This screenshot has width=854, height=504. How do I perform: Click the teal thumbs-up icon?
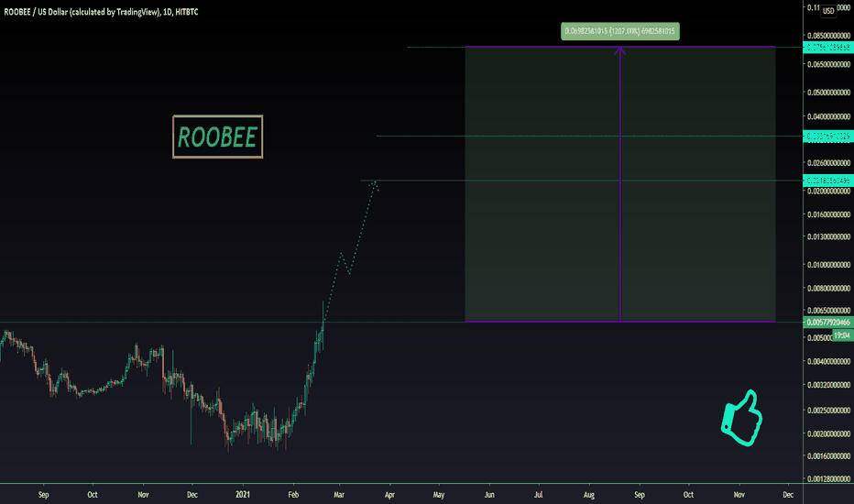742,418
